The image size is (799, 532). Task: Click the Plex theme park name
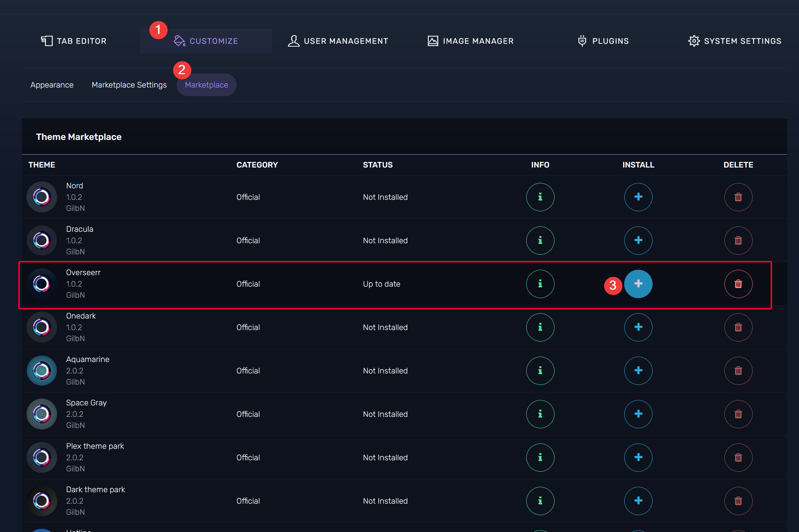(x=95, y=446)
